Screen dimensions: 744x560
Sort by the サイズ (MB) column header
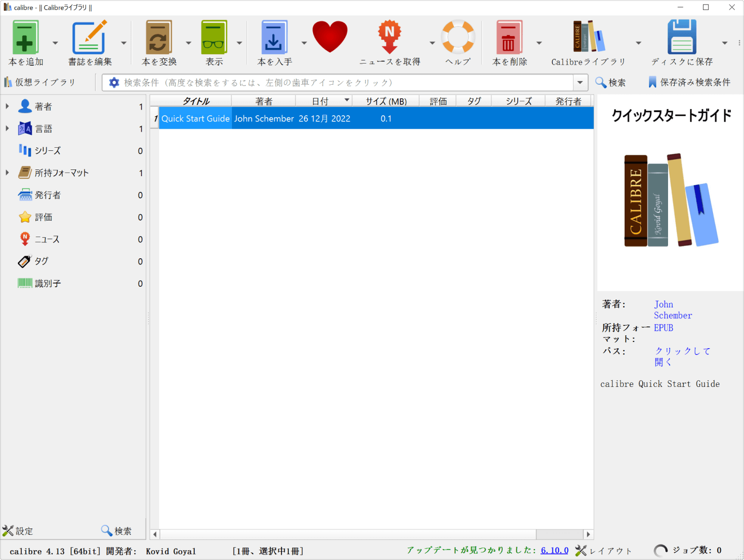point(386,101)
